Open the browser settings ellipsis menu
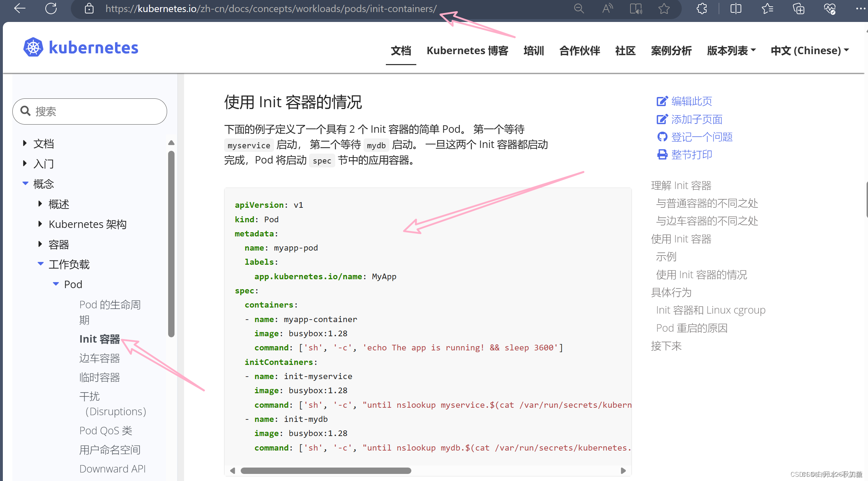This screenshot has height=481, width=868. coord(861,8)
